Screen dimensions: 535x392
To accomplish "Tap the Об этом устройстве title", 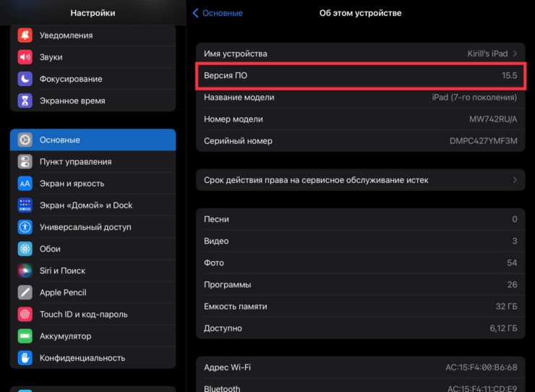I will tap(360, 13).
